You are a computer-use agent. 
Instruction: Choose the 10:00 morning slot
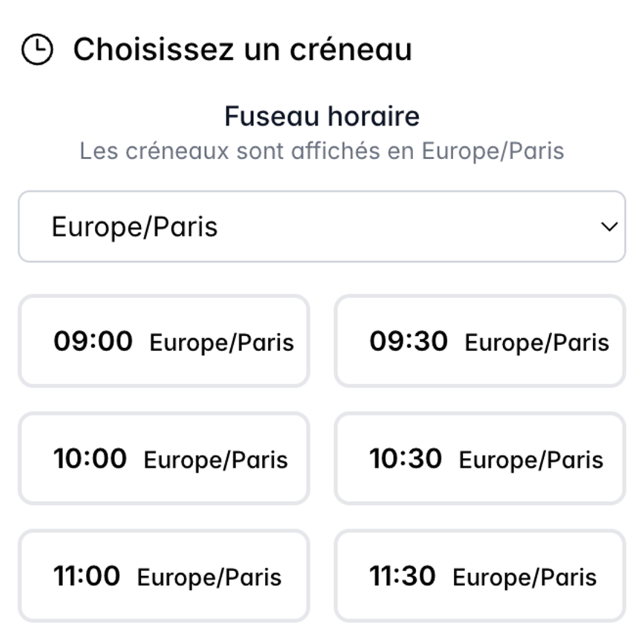pos(163,458)
